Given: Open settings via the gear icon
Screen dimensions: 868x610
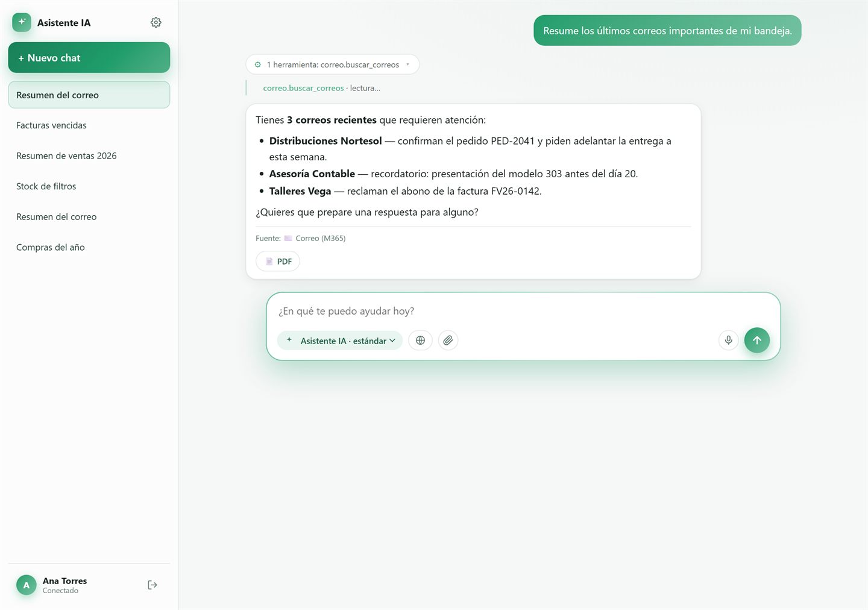Looking at the screenshot, I should click(156, 22).
